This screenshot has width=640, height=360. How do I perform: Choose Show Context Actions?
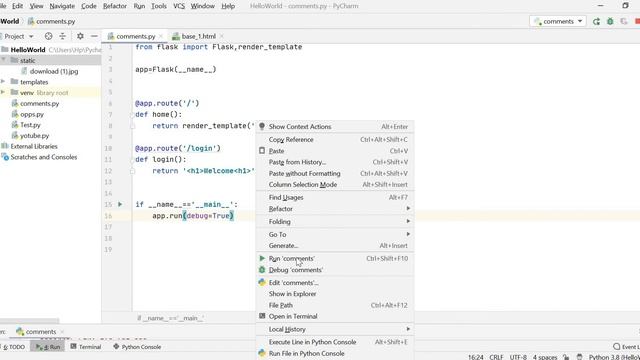pyautogui.click(x=335, y=127)
